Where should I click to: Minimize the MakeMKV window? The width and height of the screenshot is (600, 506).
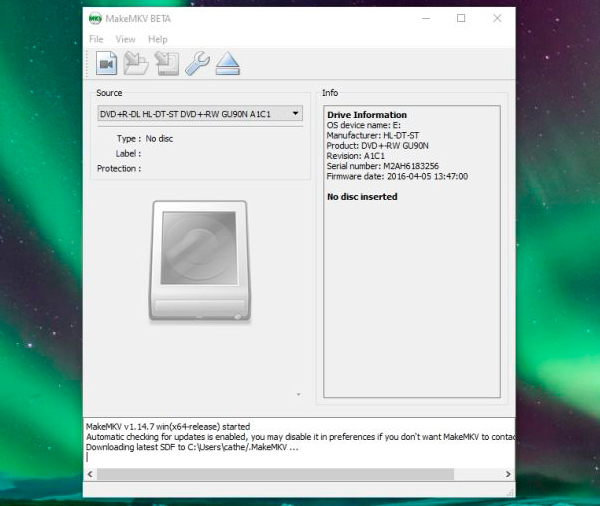pyautogui.click(x=426, y=18)
